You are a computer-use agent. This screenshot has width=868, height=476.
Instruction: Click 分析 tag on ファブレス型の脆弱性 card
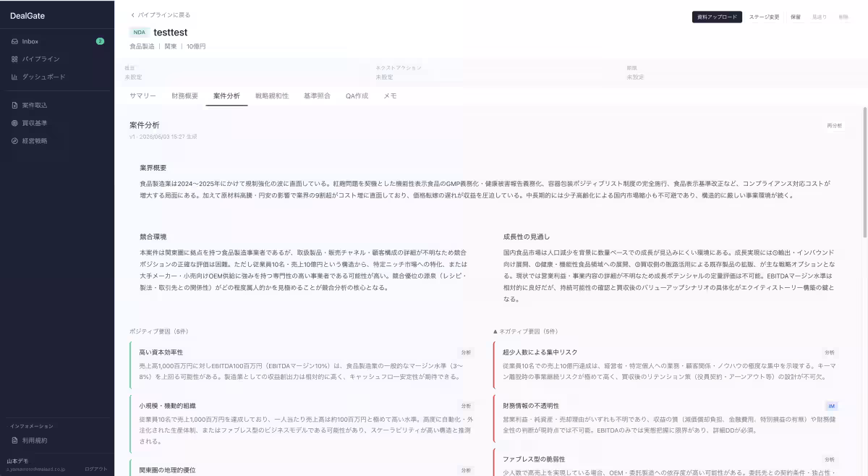click(829, 459)
